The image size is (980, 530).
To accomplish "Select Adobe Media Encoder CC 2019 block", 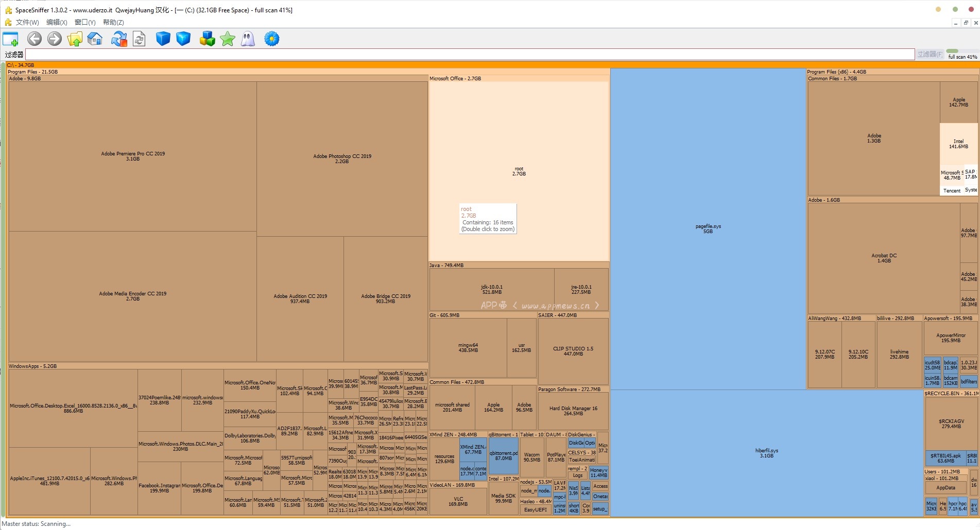I will (x=133, y=296).
